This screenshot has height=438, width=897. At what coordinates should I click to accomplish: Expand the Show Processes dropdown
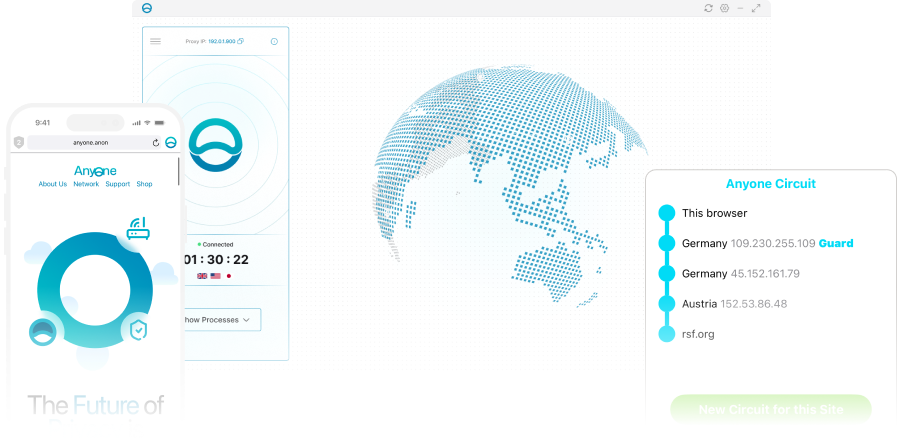point(222,320)
